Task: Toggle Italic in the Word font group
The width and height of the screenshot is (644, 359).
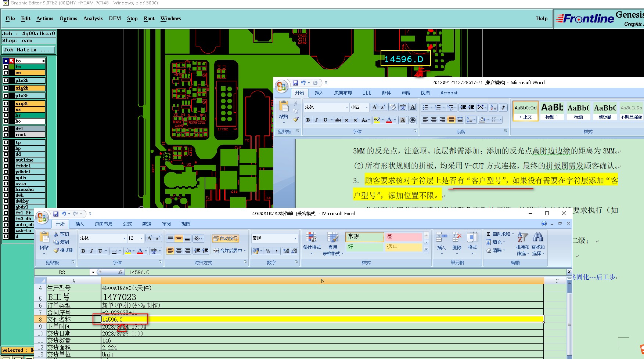Action: coord(316,120)
